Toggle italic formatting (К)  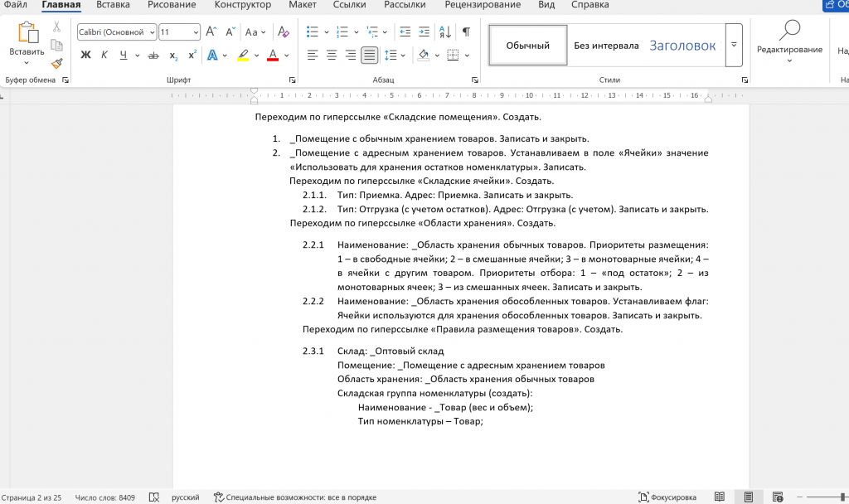[104, 55]
